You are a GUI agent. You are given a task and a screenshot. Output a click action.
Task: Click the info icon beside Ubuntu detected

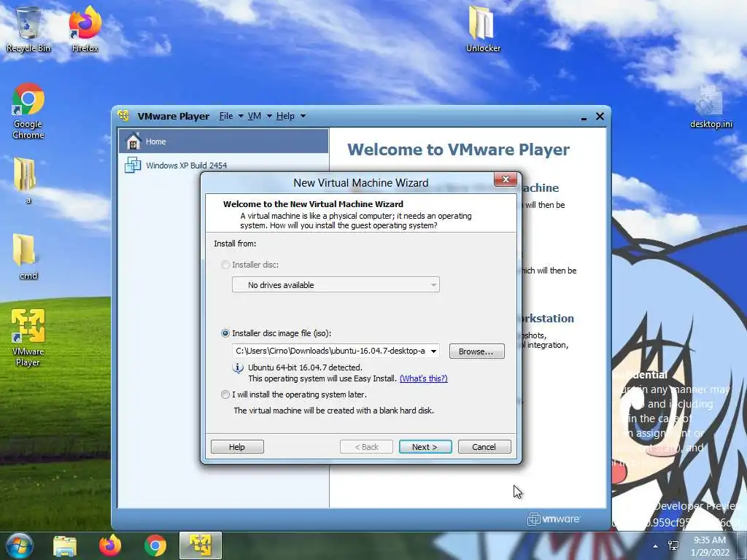coord(238,368)
